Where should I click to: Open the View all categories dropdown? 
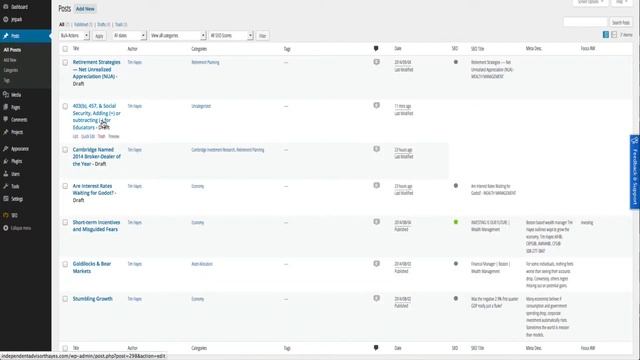(x=178, y=36)
